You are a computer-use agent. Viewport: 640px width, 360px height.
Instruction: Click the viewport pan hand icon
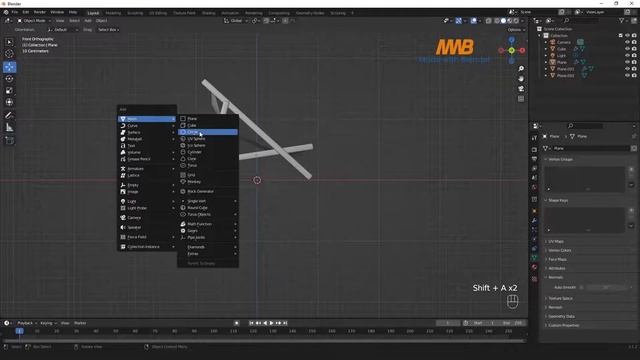tap(521, 78)
